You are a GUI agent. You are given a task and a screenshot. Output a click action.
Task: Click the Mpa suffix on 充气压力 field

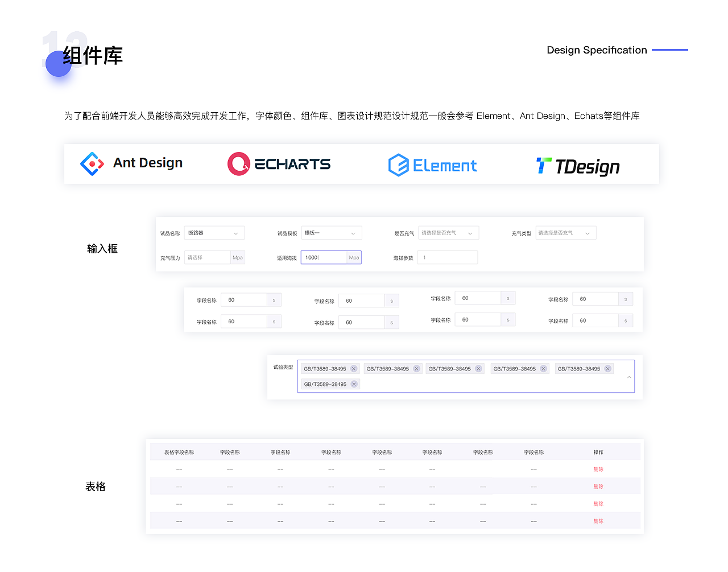click(x=237, y=257)
